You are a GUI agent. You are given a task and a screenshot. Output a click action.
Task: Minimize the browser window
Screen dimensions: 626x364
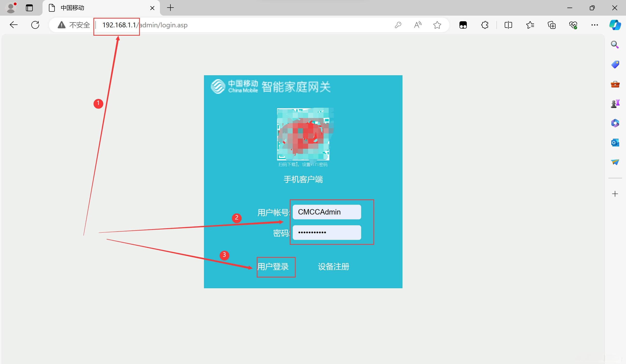[570, 8]
